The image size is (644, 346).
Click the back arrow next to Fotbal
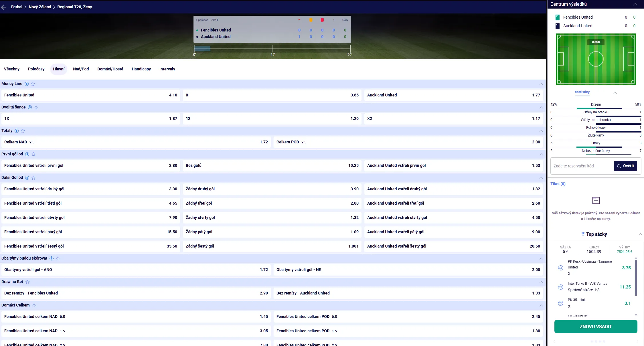click(x=4, y=7)
